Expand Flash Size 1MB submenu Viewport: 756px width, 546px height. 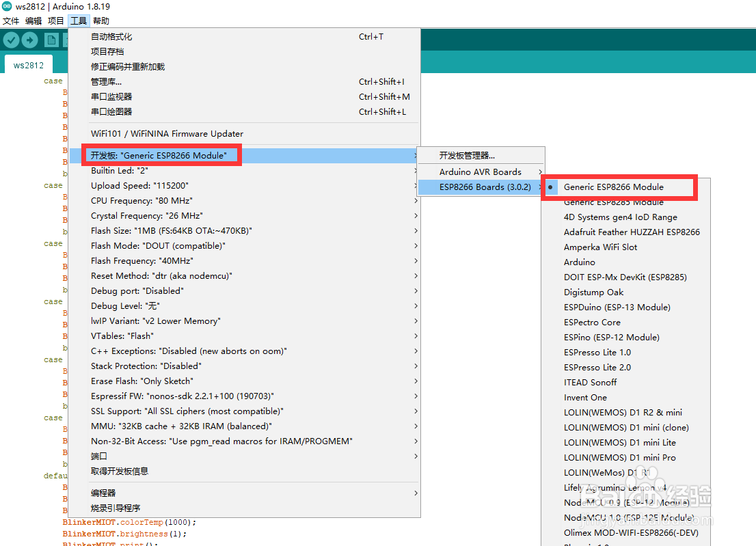tap(245, 231)
